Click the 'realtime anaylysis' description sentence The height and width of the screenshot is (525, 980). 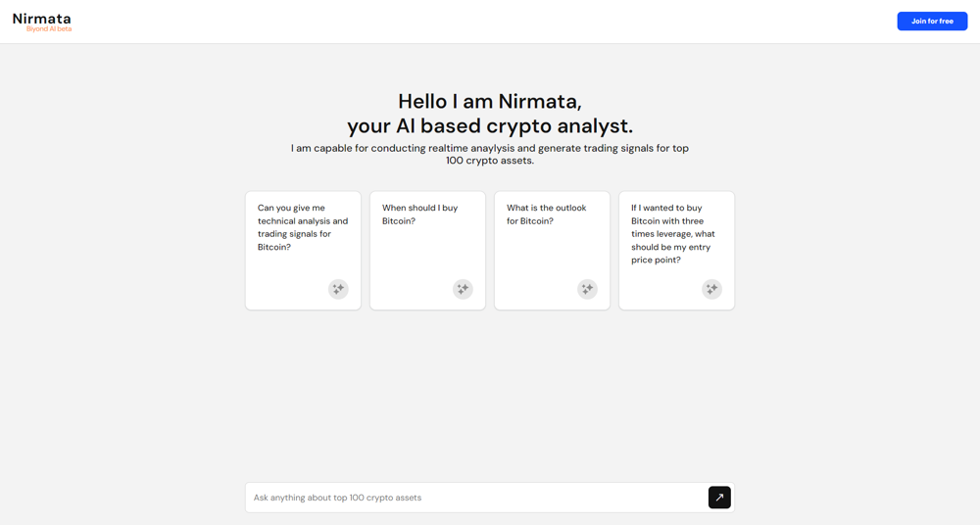(490, 148)
